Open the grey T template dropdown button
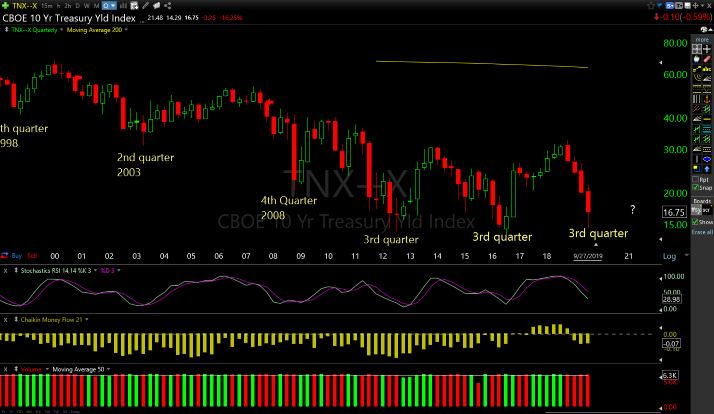Screen dimensions: 714x414 click(x=679, y=5)
